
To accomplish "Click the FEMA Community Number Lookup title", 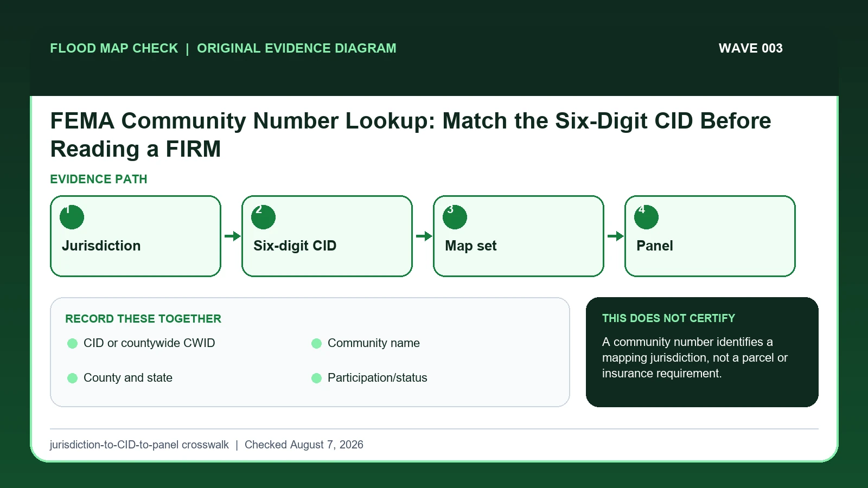I will pyautogui.click(x=411, y=134).
